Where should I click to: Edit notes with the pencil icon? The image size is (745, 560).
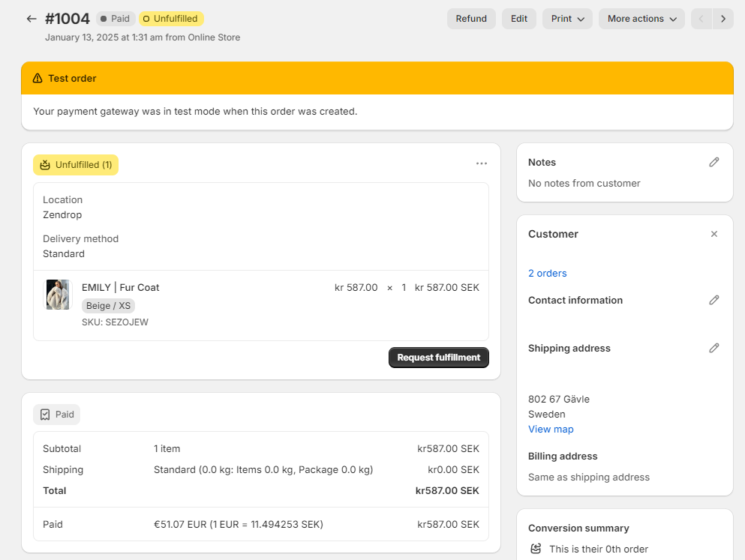pos(714,162)
